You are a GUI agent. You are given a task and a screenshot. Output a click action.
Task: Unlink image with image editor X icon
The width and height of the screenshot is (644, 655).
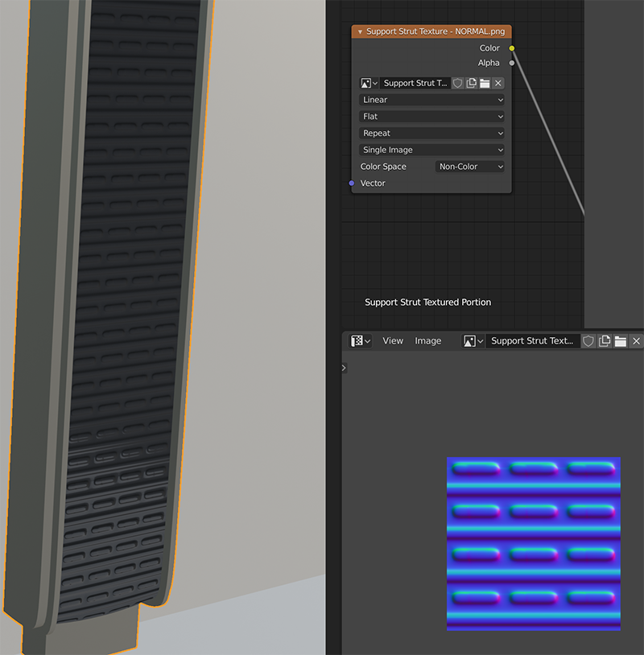pos(637,341)
